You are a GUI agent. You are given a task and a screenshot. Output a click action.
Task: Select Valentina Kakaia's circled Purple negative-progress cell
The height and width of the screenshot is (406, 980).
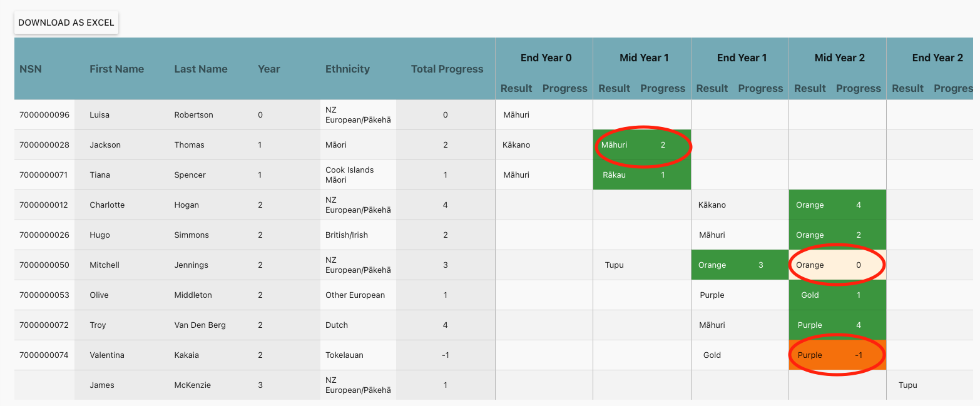pos(837,355)
